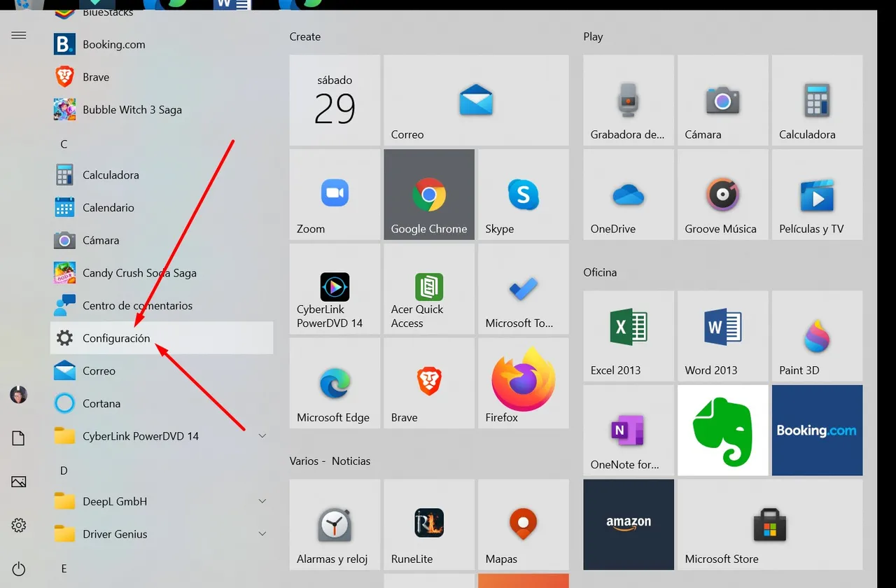Open the Amazon tile
The width and height of the screenshot is (896, 588).
tap(629, 525)
